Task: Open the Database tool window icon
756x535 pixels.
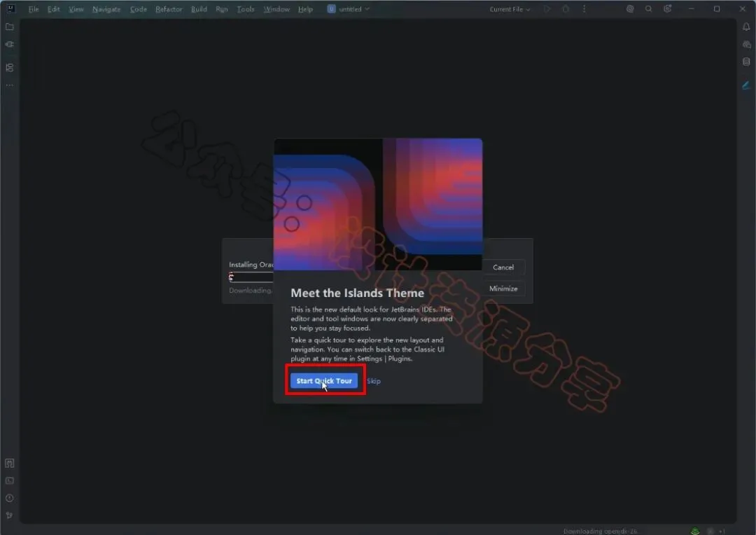Action: click(x=746, y=62)
